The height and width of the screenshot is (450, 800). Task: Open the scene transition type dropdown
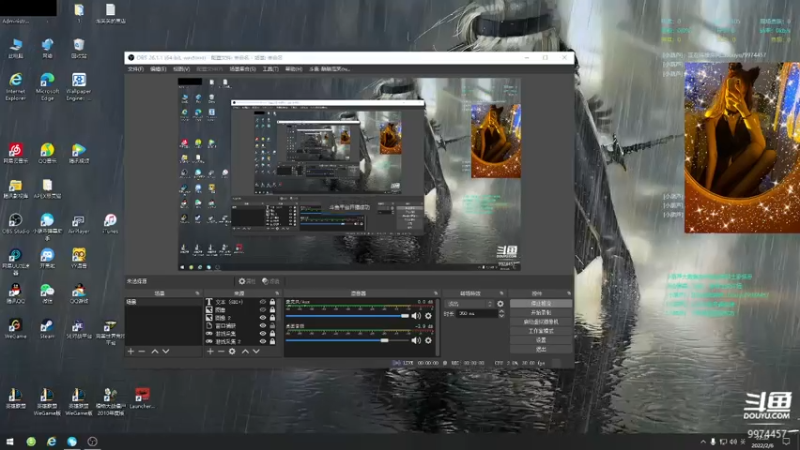click(x=469, y=304)
